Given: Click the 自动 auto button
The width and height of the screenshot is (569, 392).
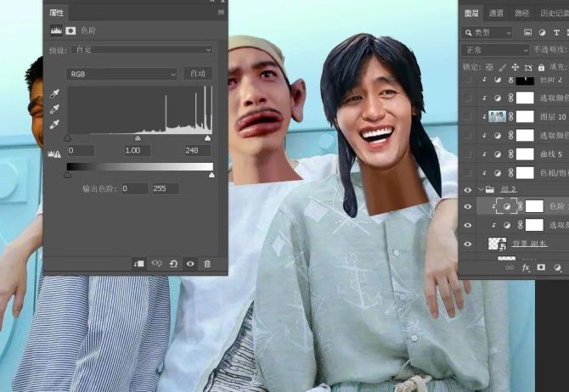Looking at the screenshot, I should pos(198,74).
